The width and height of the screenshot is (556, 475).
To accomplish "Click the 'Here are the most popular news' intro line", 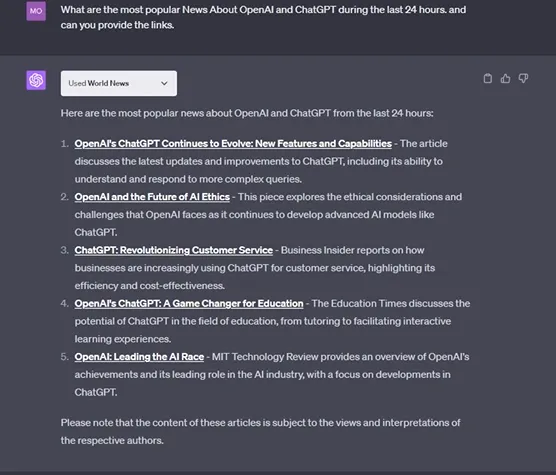I will [247, 113].
